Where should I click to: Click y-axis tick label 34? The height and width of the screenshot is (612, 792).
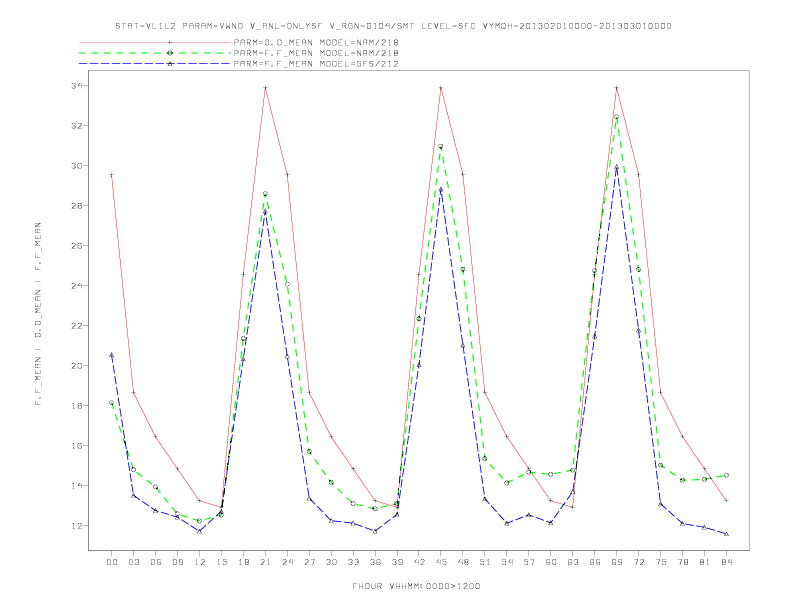point(77,86)
